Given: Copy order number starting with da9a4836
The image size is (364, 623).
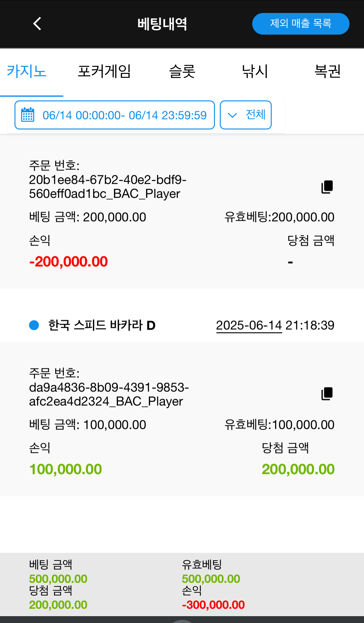Looking at the screenshot, I should [x=327, y=394].
